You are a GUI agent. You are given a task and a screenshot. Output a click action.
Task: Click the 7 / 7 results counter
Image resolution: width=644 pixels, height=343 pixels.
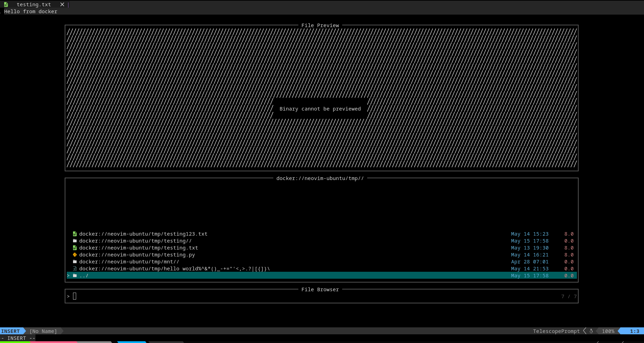click(x=569, y=296)
